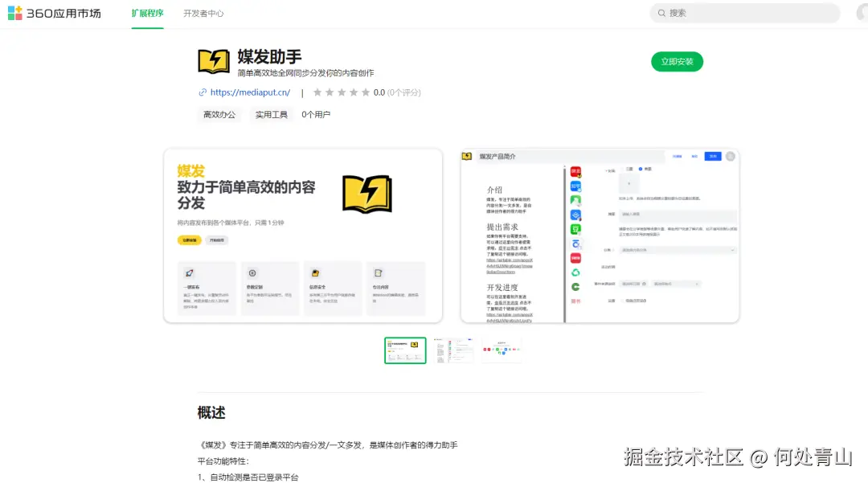
Task: Install the extension with 立即安装
Action: [677, 61]
